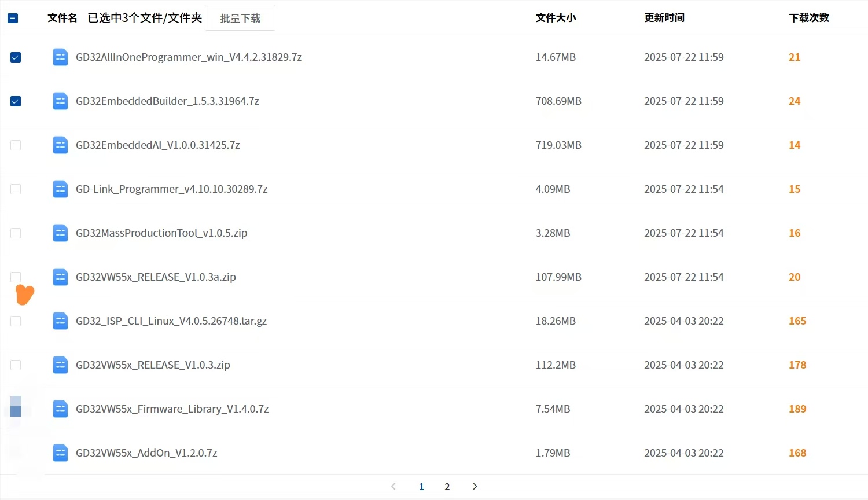The height and width of the screenshot is (500, 868).
Task: Uncheck the GD32AllInOneProgrammer row checkbox
Action: 16,57
